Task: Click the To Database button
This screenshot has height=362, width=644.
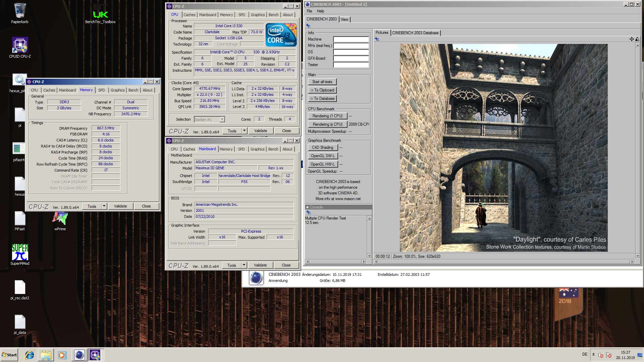Action: click(322, 99)
